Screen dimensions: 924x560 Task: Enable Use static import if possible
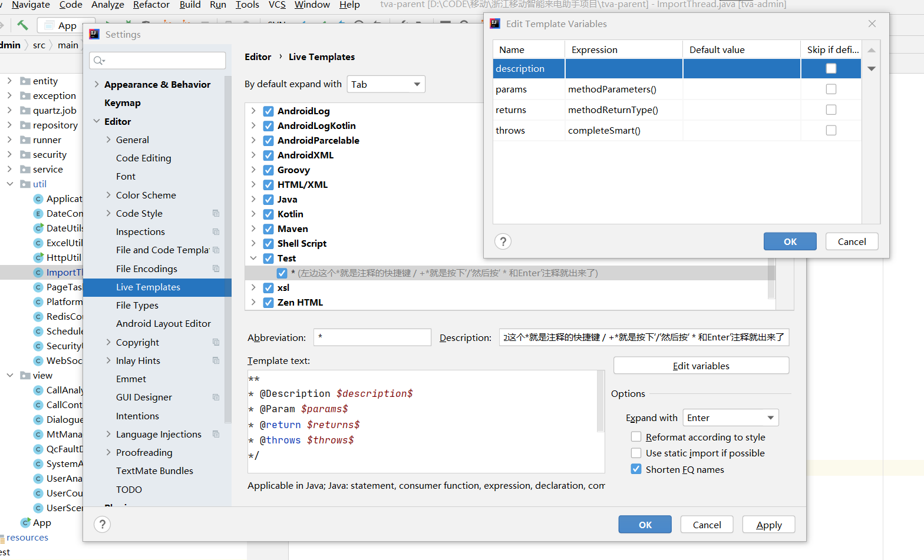(x=636, y=453)
